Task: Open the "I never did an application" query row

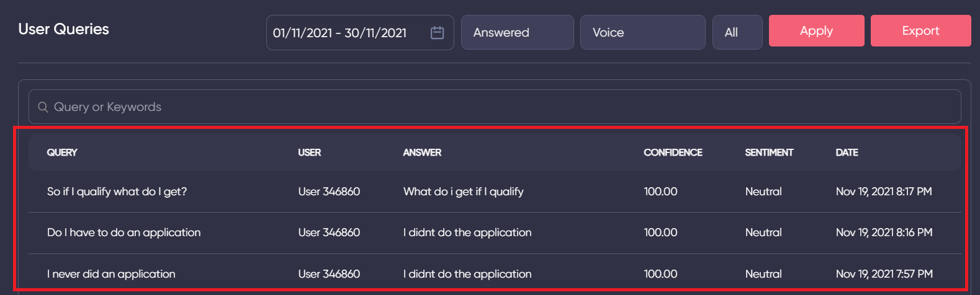Action: pyautogui.click(x=111, y=274)
